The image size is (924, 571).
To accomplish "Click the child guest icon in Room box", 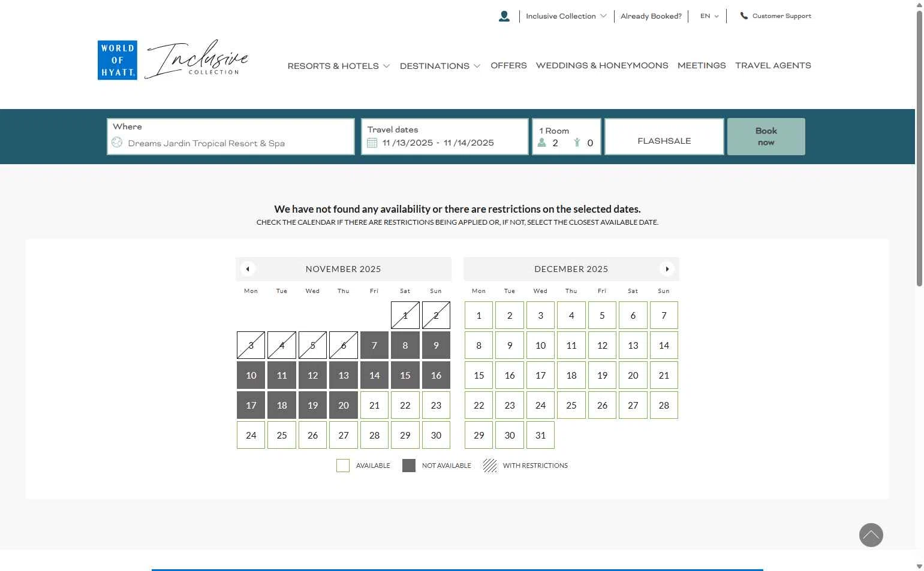I will (x=577, y=143).
